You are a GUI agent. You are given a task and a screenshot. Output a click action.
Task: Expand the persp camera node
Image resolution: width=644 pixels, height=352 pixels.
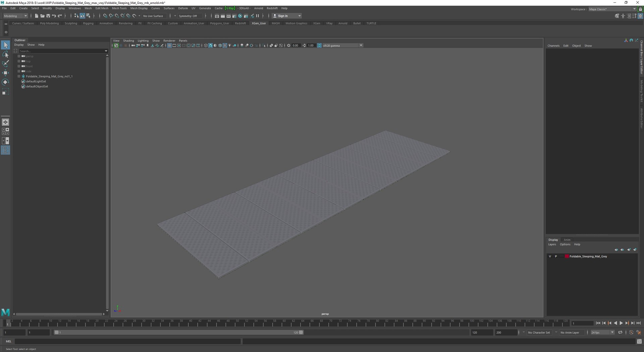(19, 56)
